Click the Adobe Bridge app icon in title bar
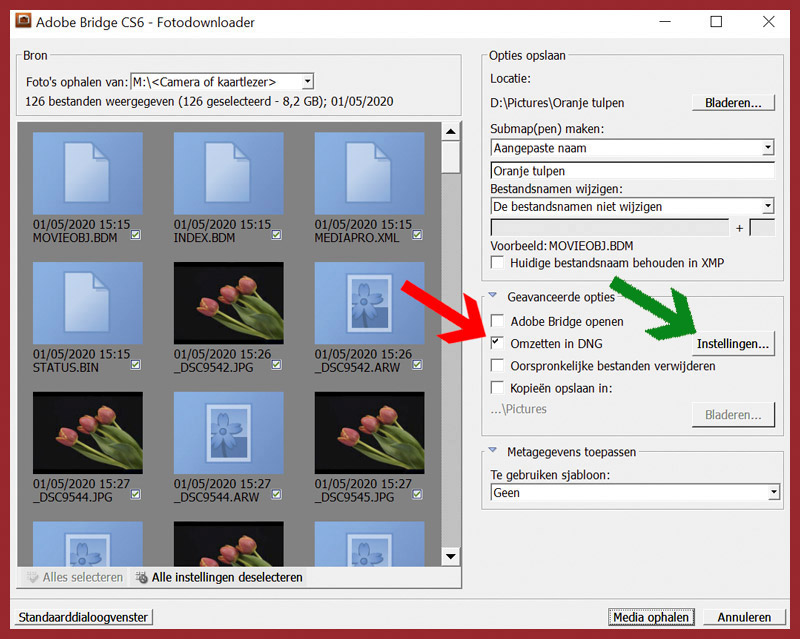Image resolution: width=800 pixels, height=639 pixels. coord(23,21)
